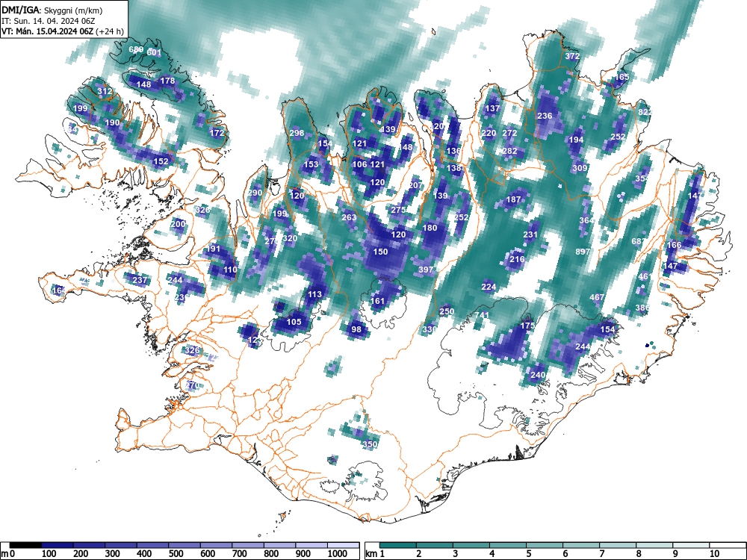
Task: Click the map value 312
Action: pos(105,91)
